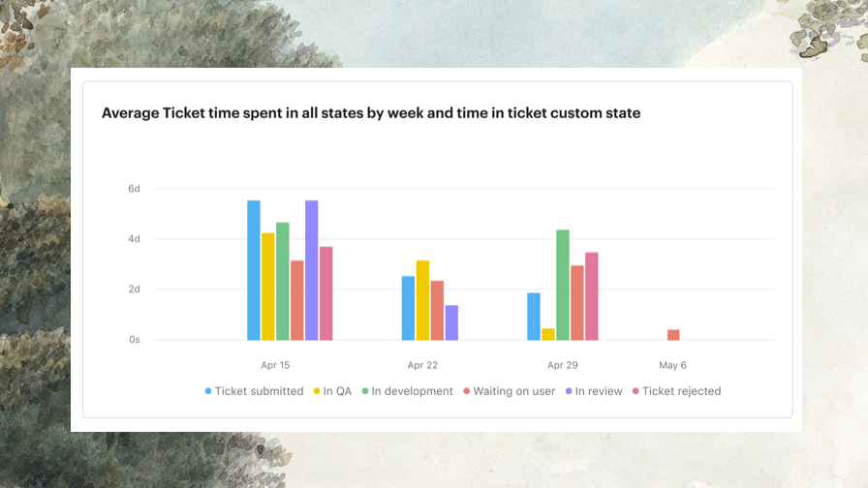
Task: Click the yellow In QA bar for Apr 22
Action: coord(422,300)
